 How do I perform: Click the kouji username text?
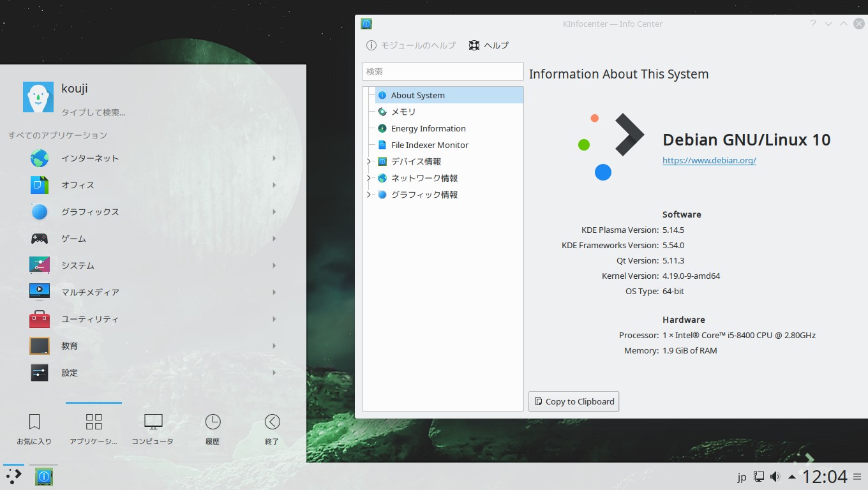[x=75, y=89]
